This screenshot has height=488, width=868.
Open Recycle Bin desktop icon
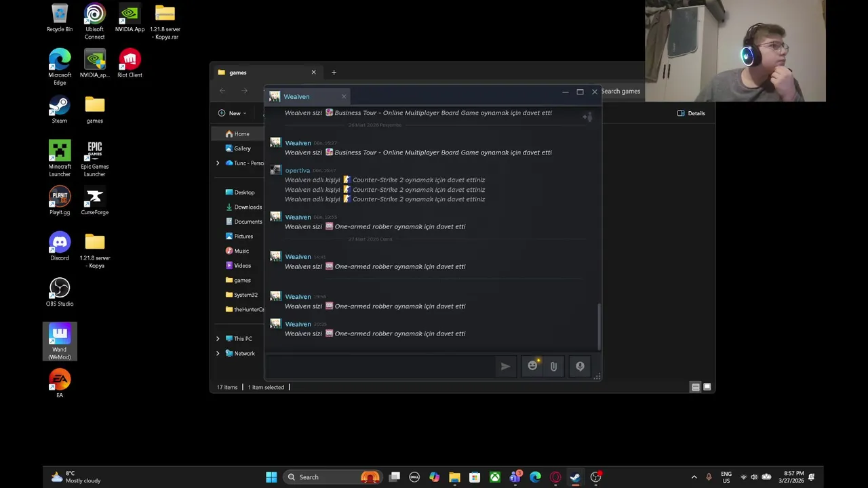pos(60,18)
